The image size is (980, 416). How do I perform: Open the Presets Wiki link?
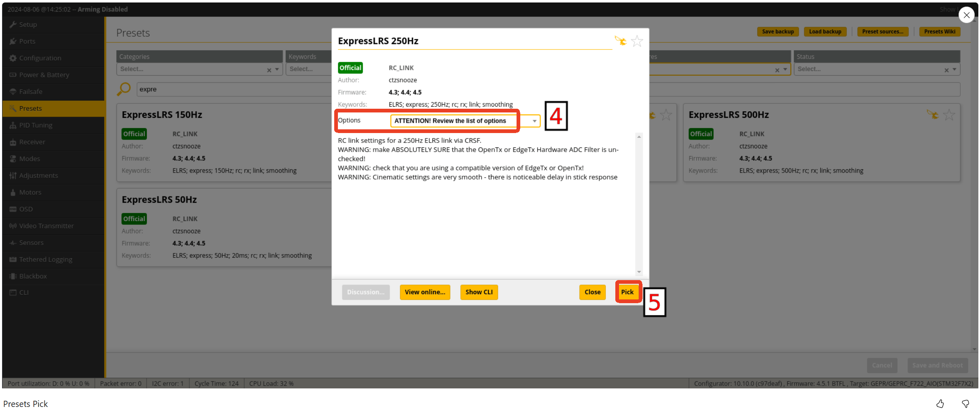pyautogui.click(x=940, y=32)
